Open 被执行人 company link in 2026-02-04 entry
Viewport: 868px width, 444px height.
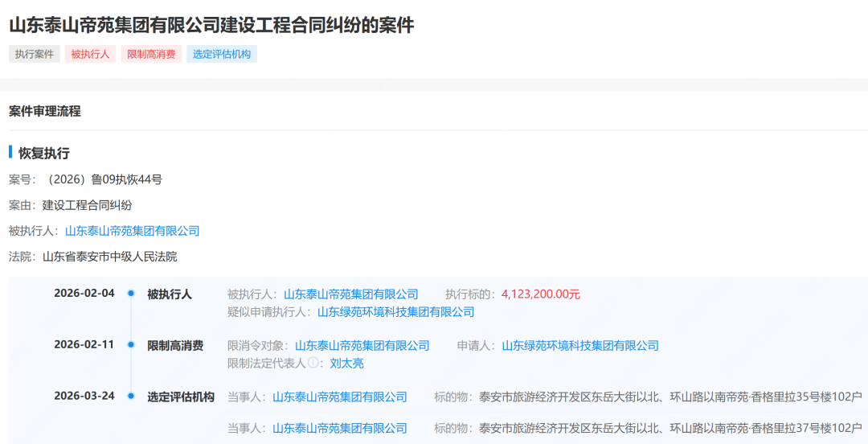click(350, 294)
